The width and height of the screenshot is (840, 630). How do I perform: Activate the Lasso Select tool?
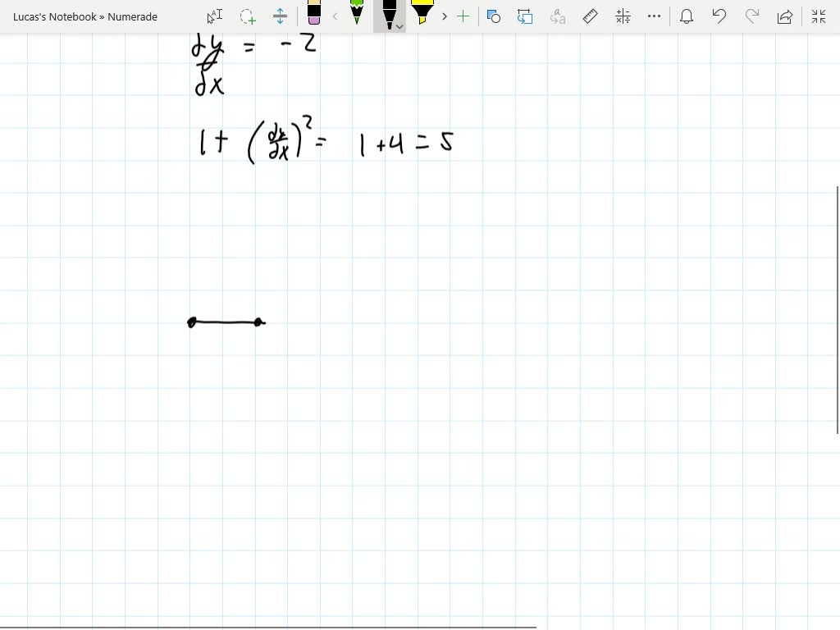coord(247,16)
